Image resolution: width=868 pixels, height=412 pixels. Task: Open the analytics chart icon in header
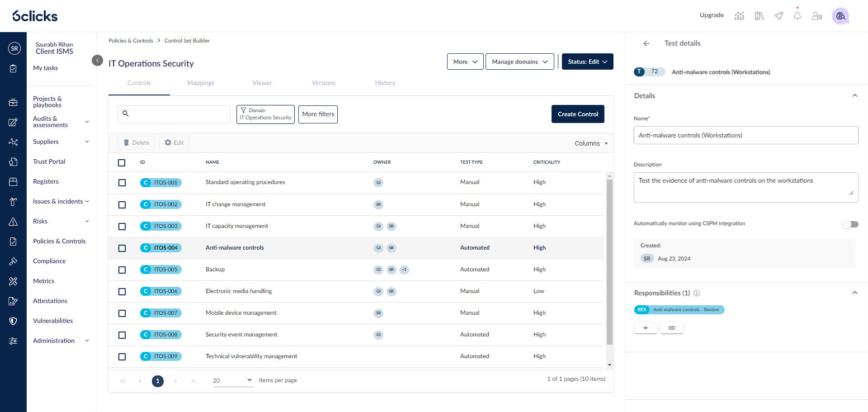pos(739,16)
